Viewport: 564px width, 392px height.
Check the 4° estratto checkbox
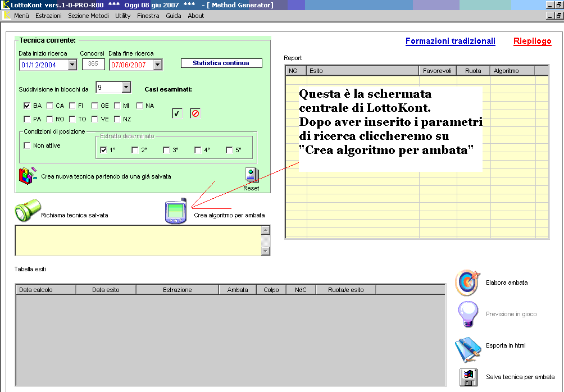[198, 150]
